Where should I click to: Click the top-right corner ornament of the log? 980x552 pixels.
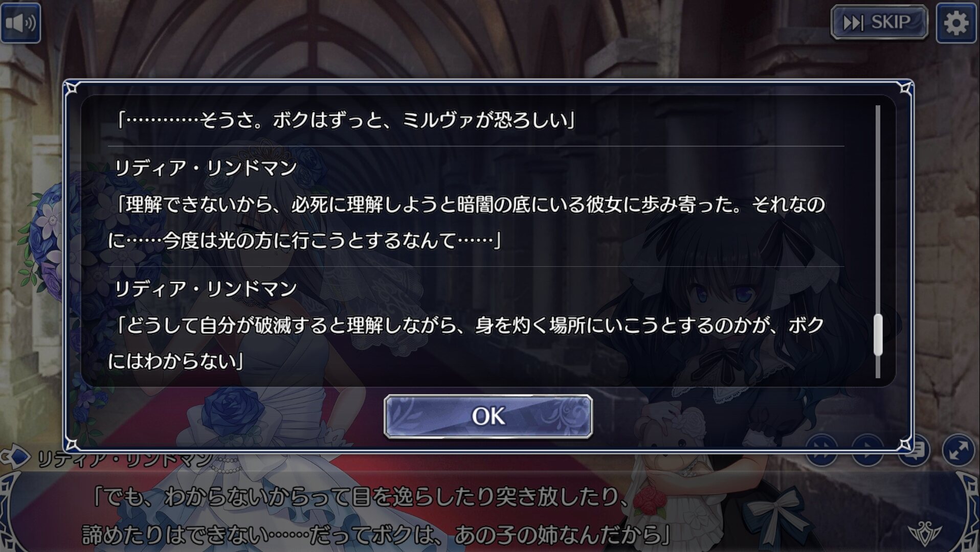point(905,88)
